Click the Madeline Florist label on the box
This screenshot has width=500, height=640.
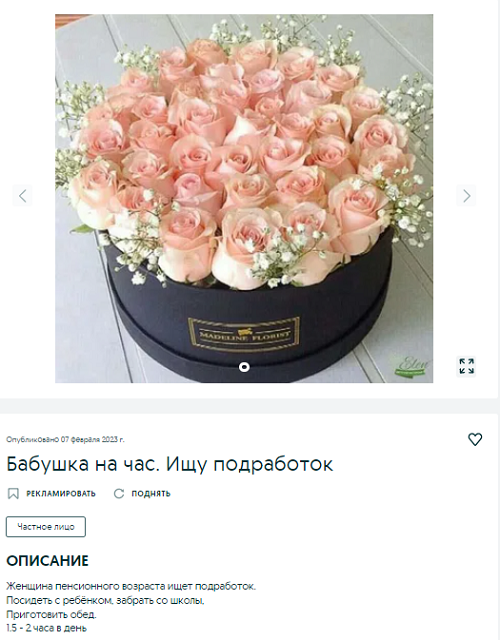(244, 334)
